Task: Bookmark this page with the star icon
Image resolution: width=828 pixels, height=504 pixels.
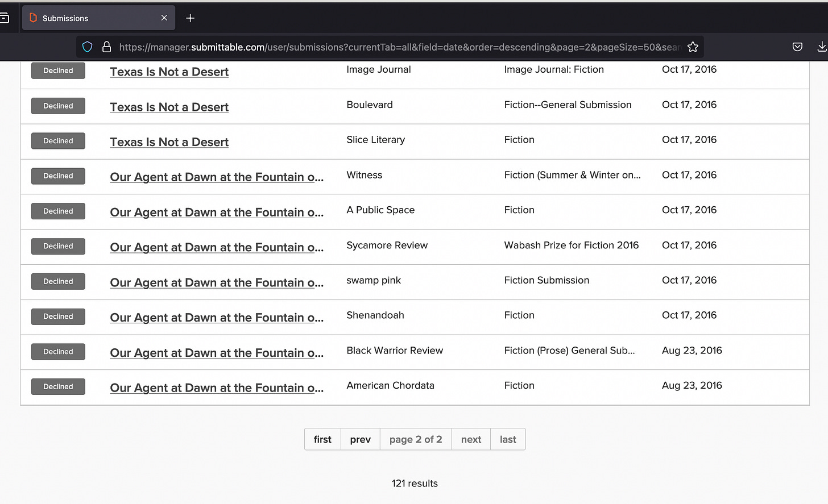Action: [x=693, y=47]
